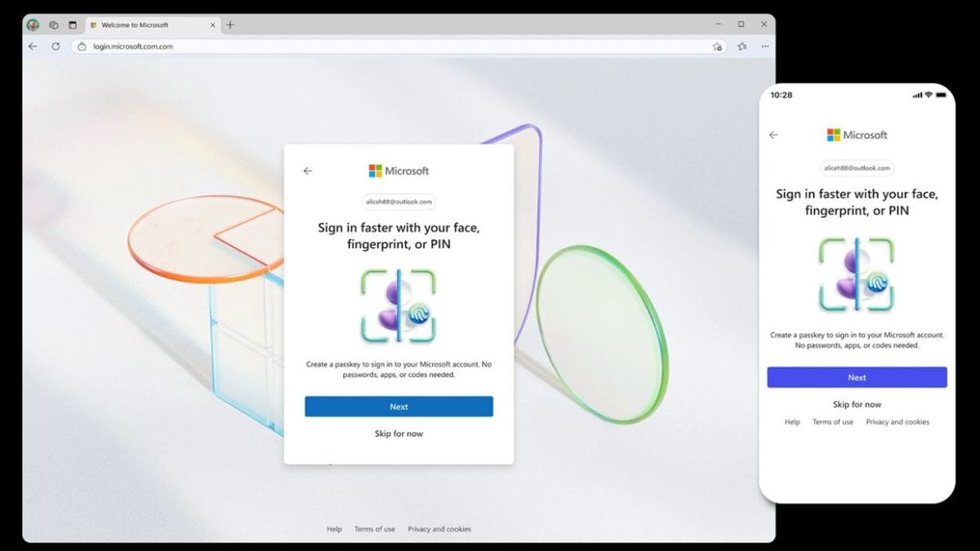
Task: Click Skip for now in desktop dialog
Action: [x=399, y=433]
